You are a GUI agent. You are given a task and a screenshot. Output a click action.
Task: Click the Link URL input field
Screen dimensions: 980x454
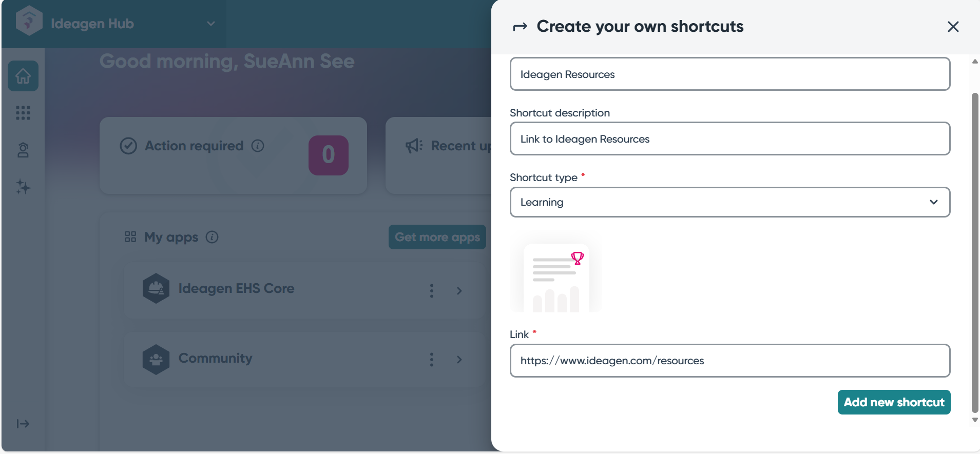[729, 361]
